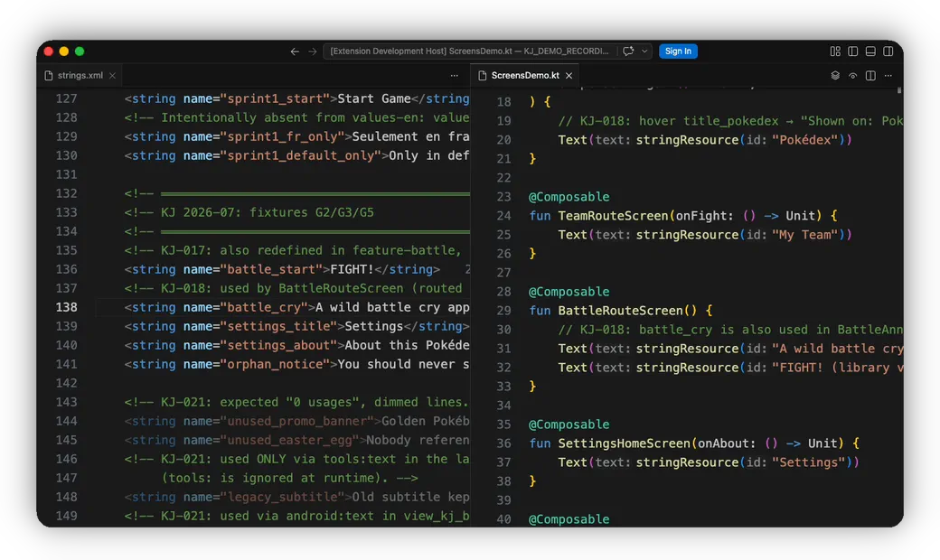This screenshot has height=560, width=940.
Task: Go back using the left arrow
Action: pyautogui.click(x=295, y=51)
